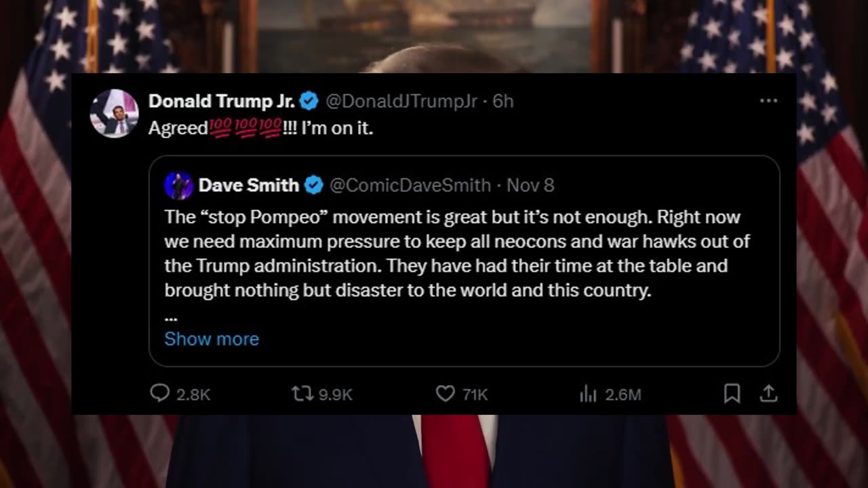Open Dave Smith's small profile avatar
This screenshot has height=488, width=868.
pyautogui.click(x=178, y=185)
